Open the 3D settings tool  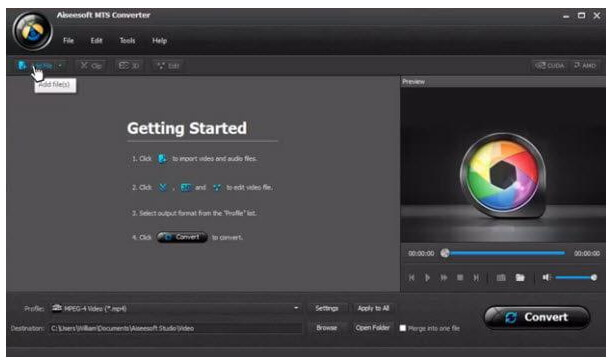point(129,66)
